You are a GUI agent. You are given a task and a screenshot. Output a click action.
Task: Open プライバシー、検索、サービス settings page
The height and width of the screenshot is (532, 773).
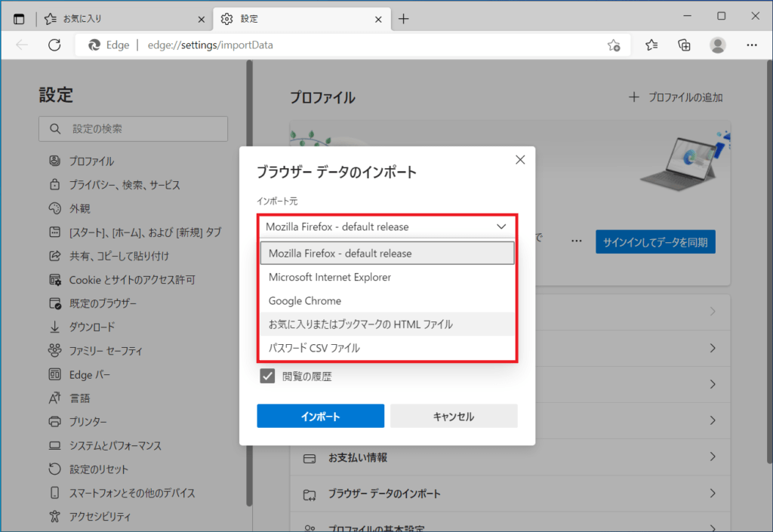(125, 185)
